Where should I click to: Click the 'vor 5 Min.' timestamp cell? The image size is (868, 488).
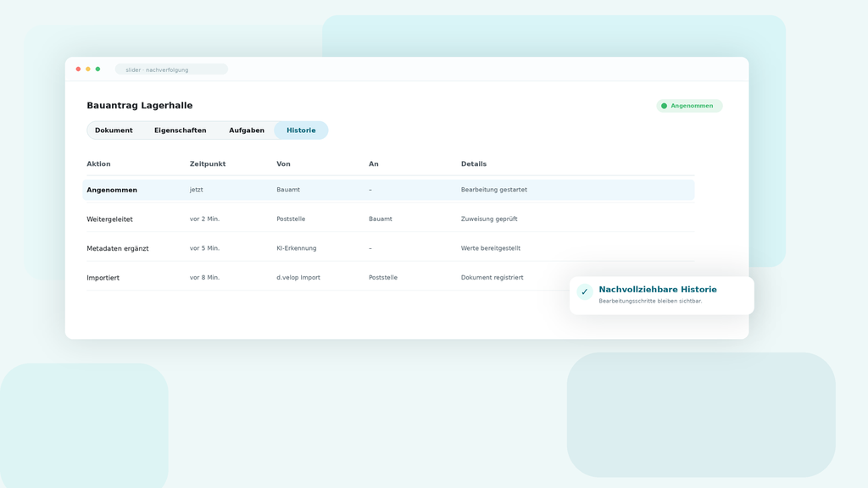point(205,248)
